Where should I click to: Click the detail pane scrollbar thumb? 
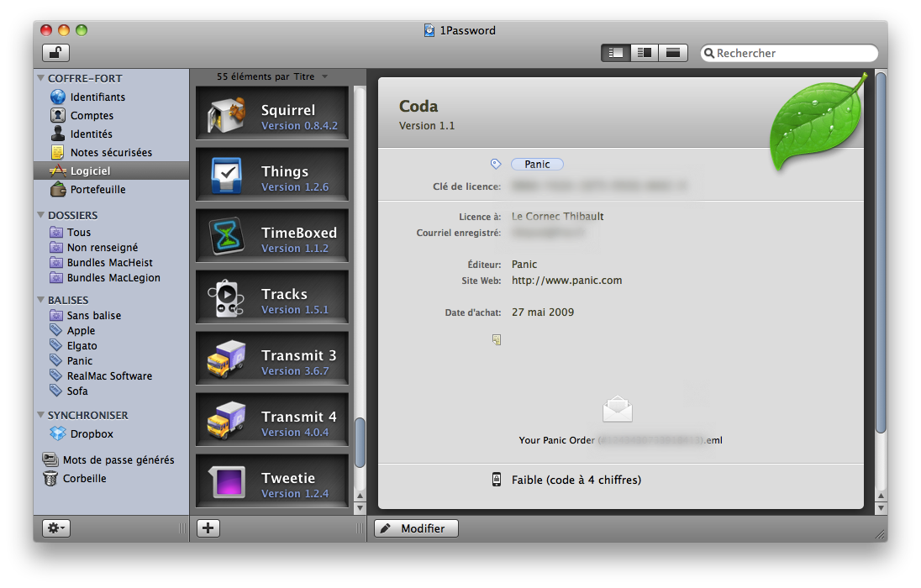[x=881, y=253]
